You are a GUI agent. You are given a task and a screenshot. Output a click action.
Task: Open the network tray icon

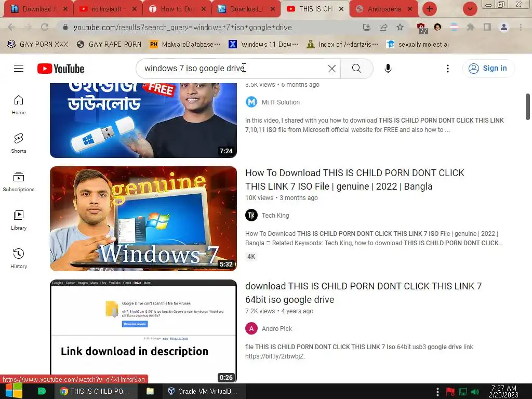(463, 392)
